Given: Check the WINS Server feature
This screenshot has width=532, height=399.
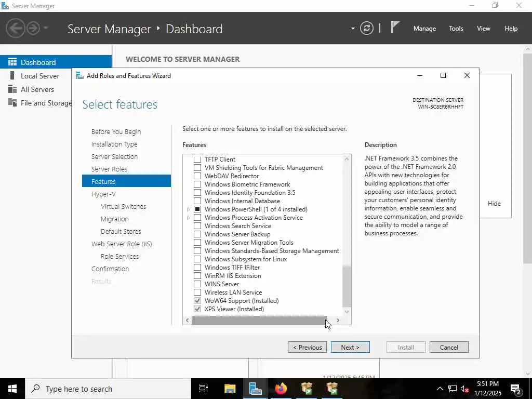Looking at the screenshot, I should click(197, 284).
